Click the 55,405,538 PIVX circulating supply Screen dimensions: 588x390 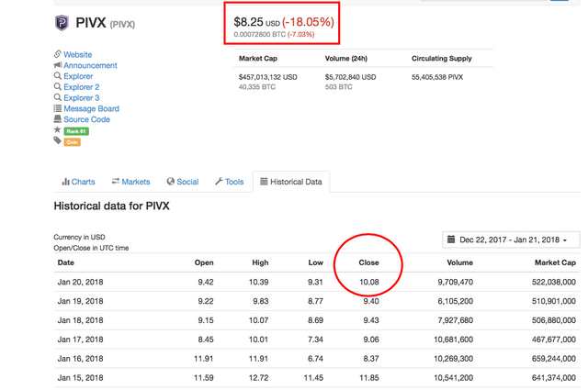[x=437, y=77]
